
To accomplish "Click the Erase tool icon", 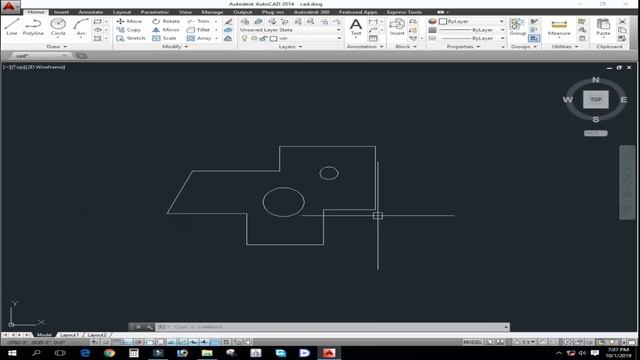I will click(228, 21).
